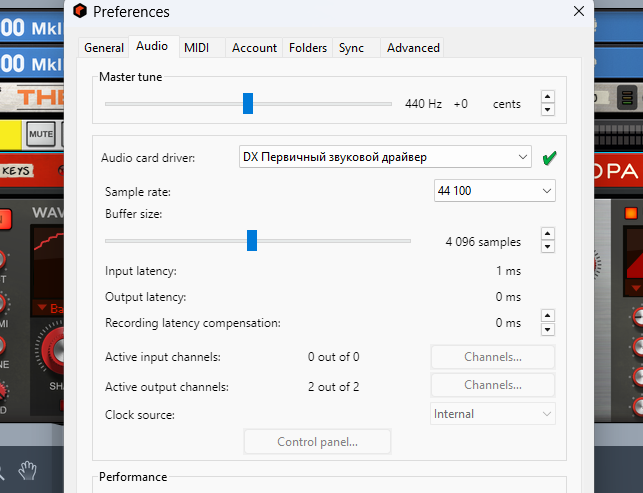Click the large red Shape knob
The width and height of the screenshot is (643, 493).
pyautogui.click(x=60, y=352)
